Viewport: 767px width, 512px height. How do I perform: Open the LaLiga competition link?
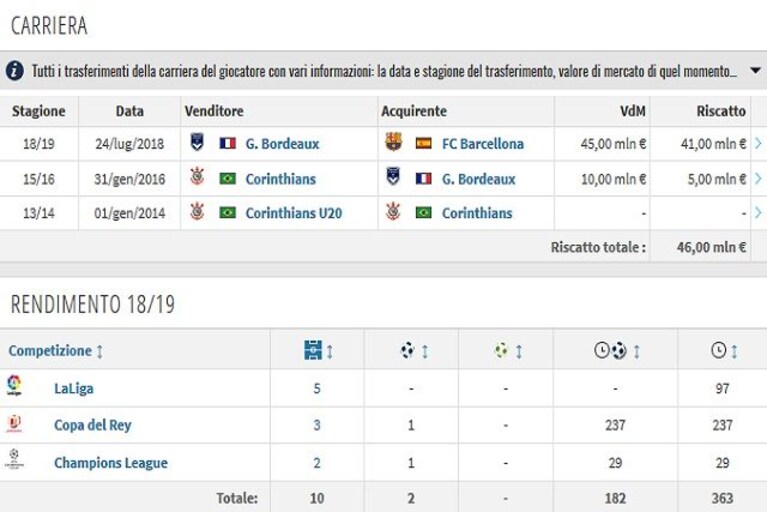[x=73, y=388]
